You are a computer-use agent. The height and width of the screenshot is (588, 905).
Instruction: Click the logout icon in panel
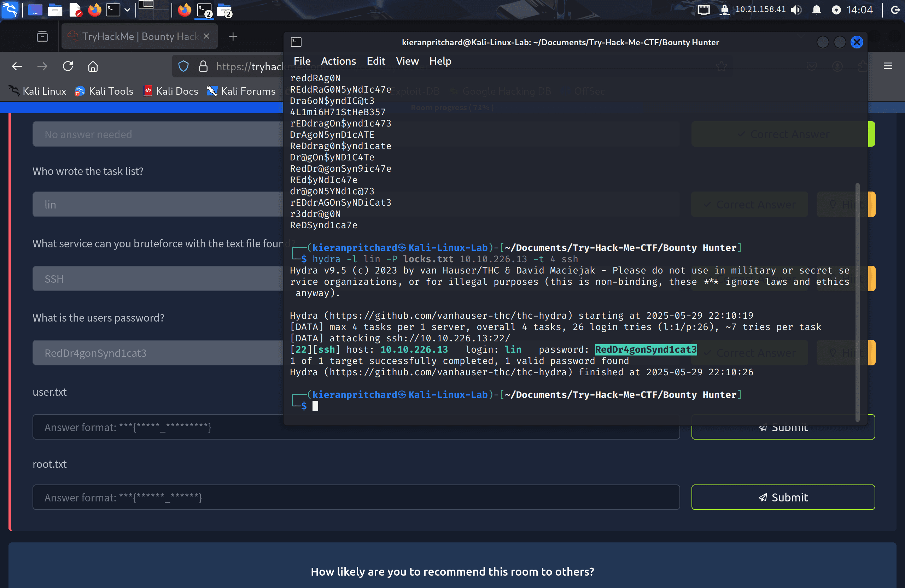point(895,10)
